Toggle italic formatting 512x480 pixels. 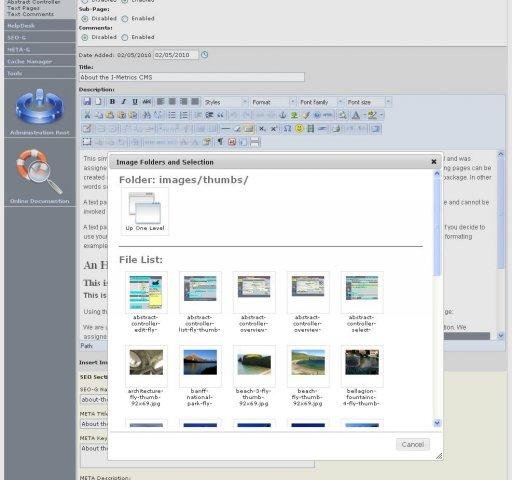coord(124,102)
